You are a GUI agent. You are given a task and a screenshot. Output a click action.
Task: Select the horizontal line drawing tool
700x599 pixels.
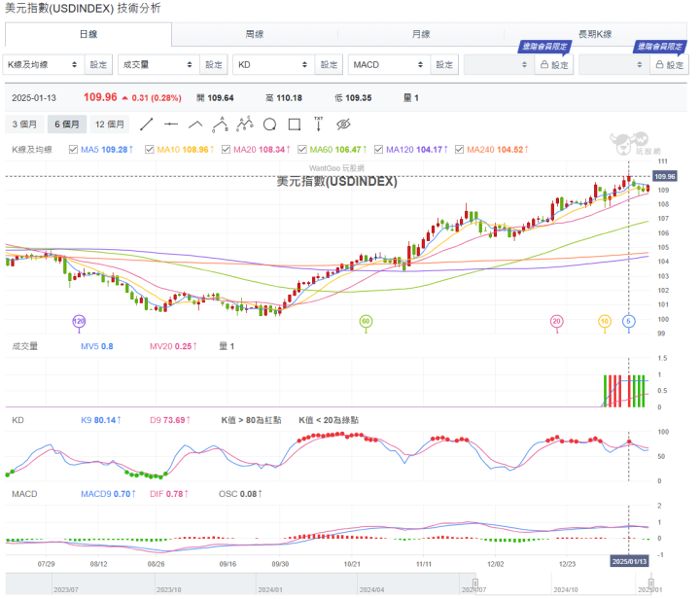point(171,124)
